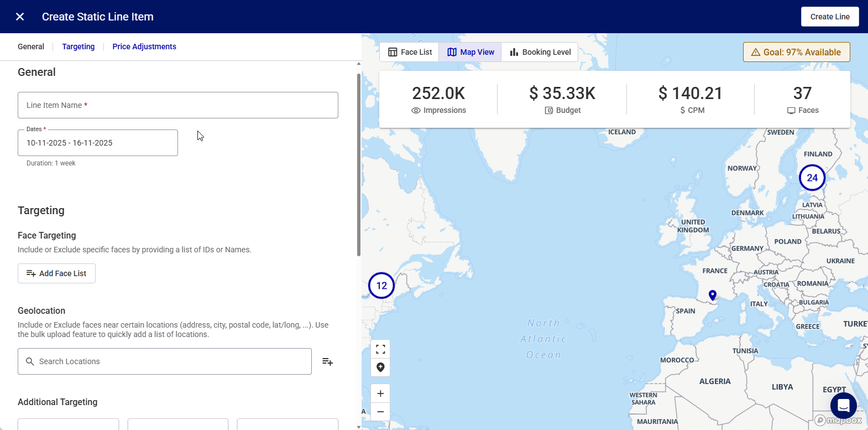
Task: Select the Map View toggle
Action: click(470, 52)
